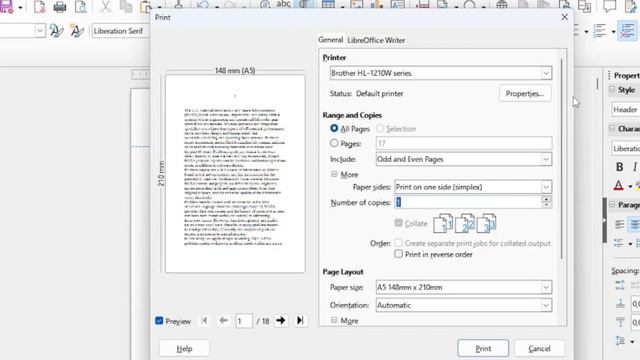Screen dimensions: 640x360
Task: Click the Number of copies field
Action: 468,202
